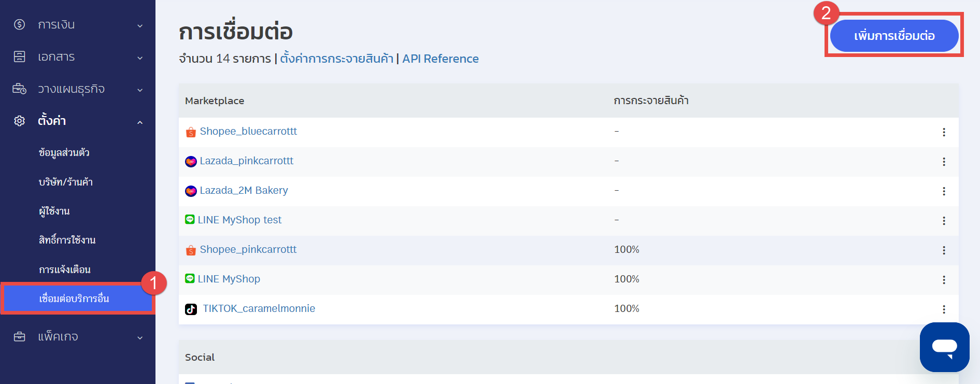Open three-dot menu for LINE MyShop test
Viewport: 980px width, 384px height.
point(944,221)
